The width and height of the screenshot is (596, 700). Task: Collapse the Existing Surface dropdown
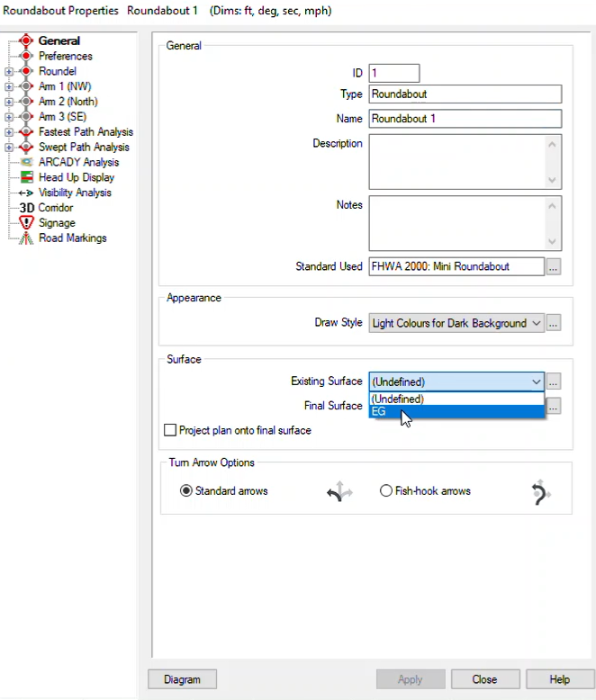pyautogui.click(x=537, y=381)
